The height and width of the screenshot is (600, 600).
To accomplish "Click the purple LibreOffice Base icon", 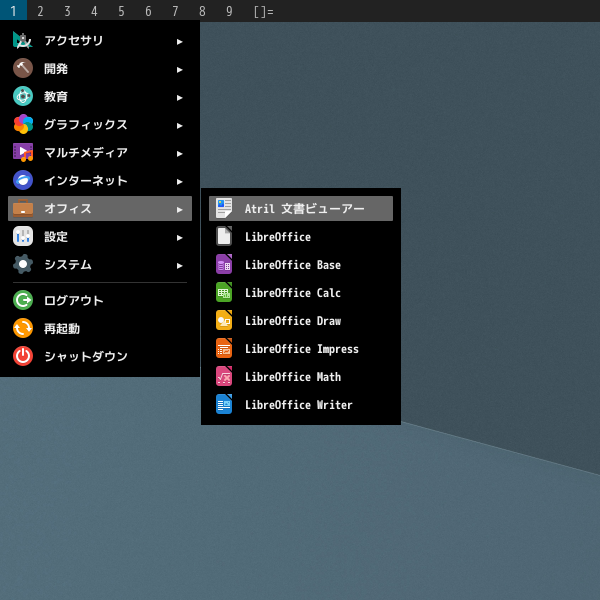I will [224, 264].
